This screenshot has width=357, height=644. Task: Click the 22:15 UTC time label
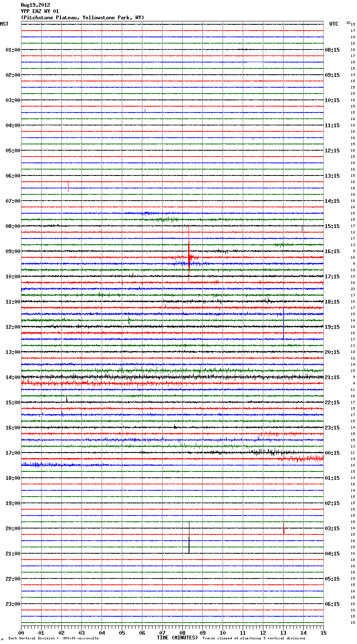tap(332, 403)
